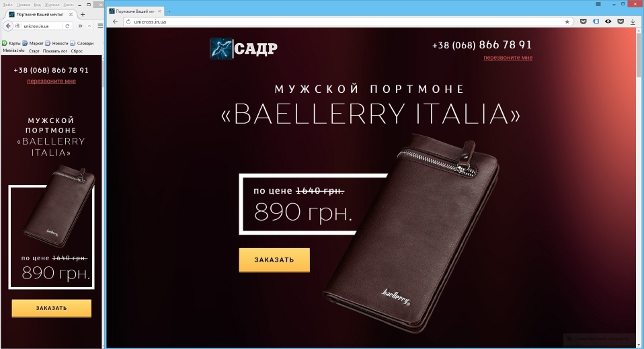Expand the overflow chevron in the left browser toolbar
The width and height of the screenshot is (644, 349).
[81, 26]
